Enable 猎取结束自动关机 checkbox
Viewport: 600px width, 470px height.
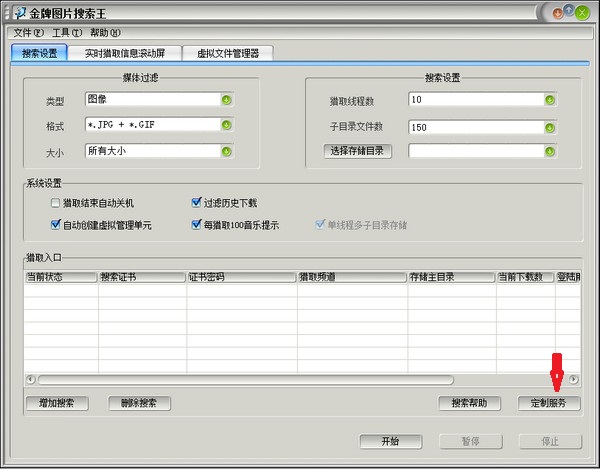pos(55,203)
